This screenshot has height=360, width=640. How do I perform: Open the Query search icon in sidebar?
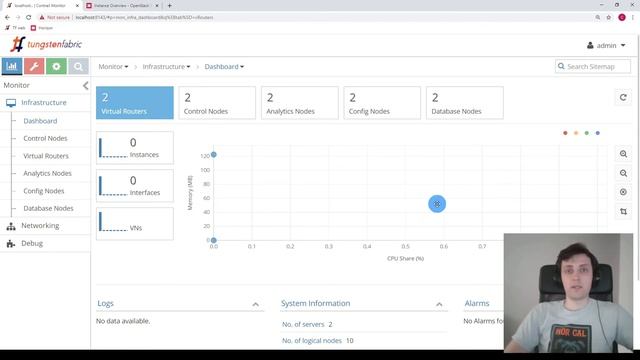click(x=78, y=66)
